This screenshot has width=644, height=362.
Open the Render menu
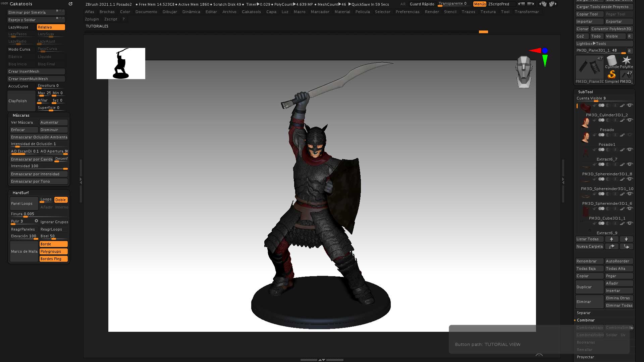click(x=432, y=12)
